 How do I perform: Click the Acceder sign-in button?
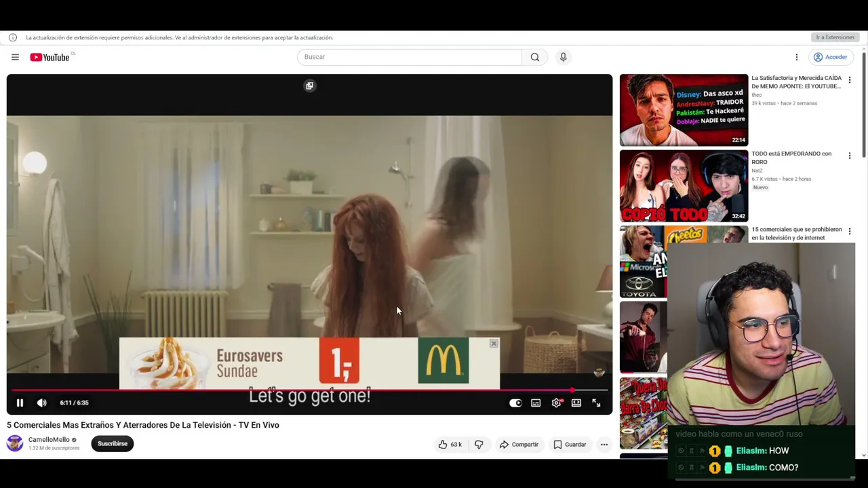click(x=831, y=57)
